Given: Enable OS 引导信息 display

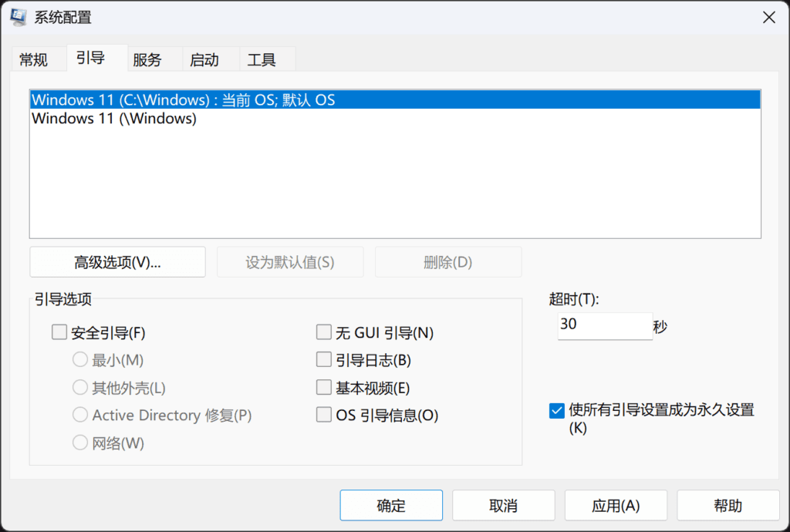Looking at the screenshot, I should 323,415.
